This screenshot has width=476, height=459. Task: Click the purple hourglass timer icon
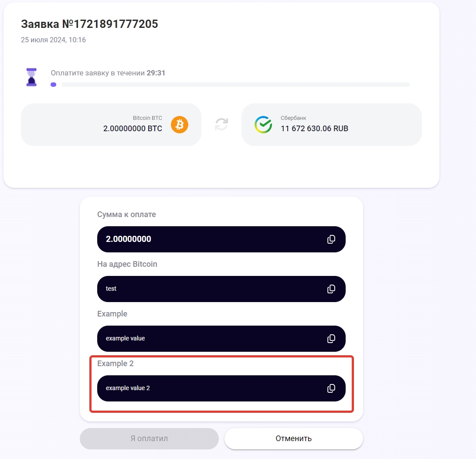point(31,77)
